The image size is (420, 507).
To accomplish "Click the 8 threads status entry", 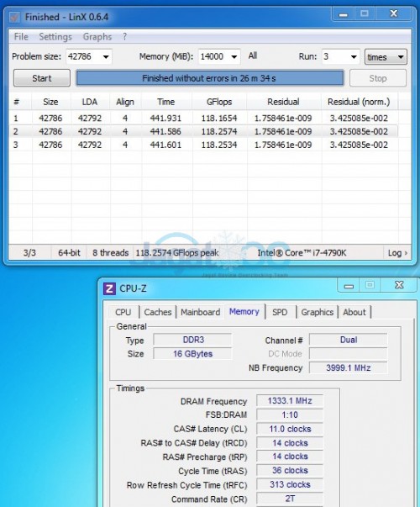I will (111, 253).
